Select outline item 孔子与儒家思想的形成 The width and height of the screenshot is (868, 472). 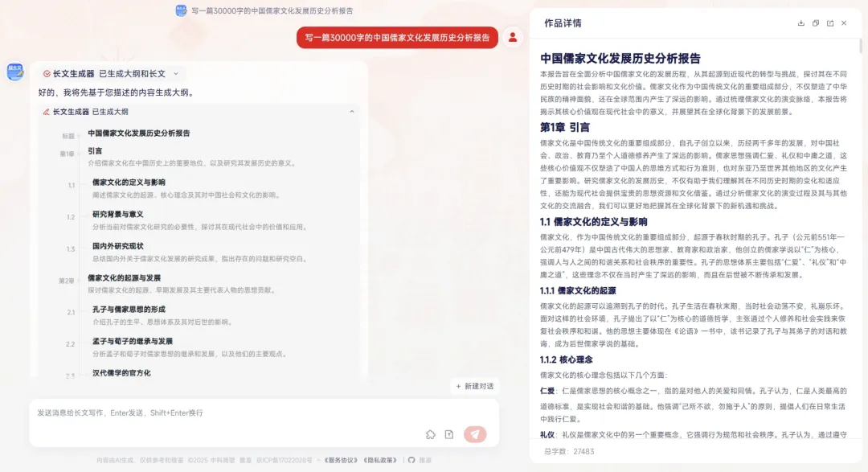click(x=129, y=309)
